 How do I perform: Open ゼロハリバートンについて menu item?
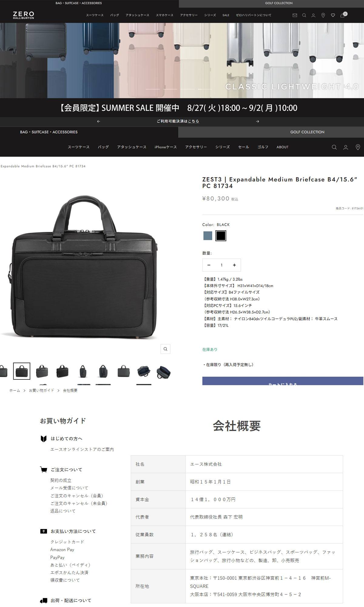pyautogui.click(x=254, y=15)
